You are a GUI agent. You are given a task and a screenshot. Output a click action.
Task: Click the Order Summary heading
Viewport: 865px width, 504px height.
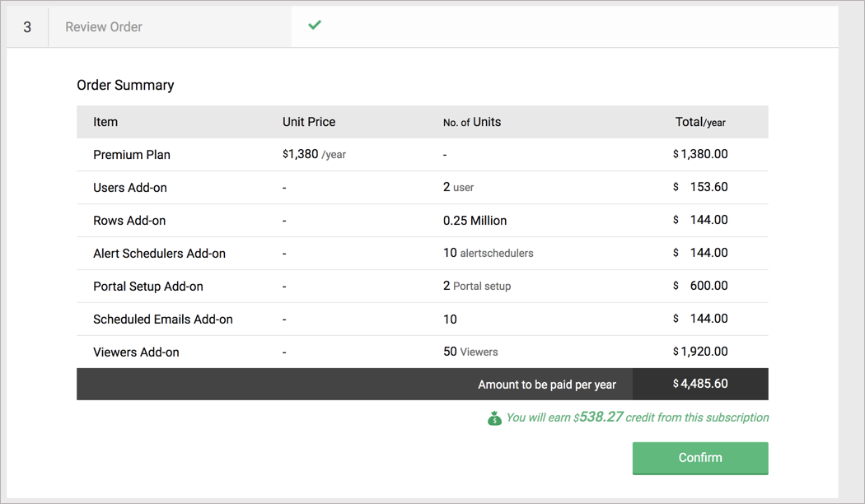(124, 85)
